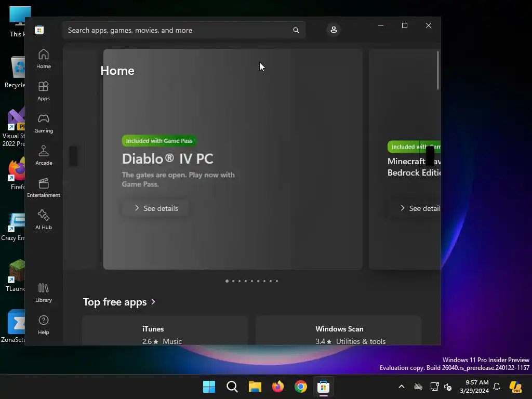Image resolution: width=532 pixels, height=399 pixels.
Task: Open the Top free apps list
Action: (x=115, y=302)
